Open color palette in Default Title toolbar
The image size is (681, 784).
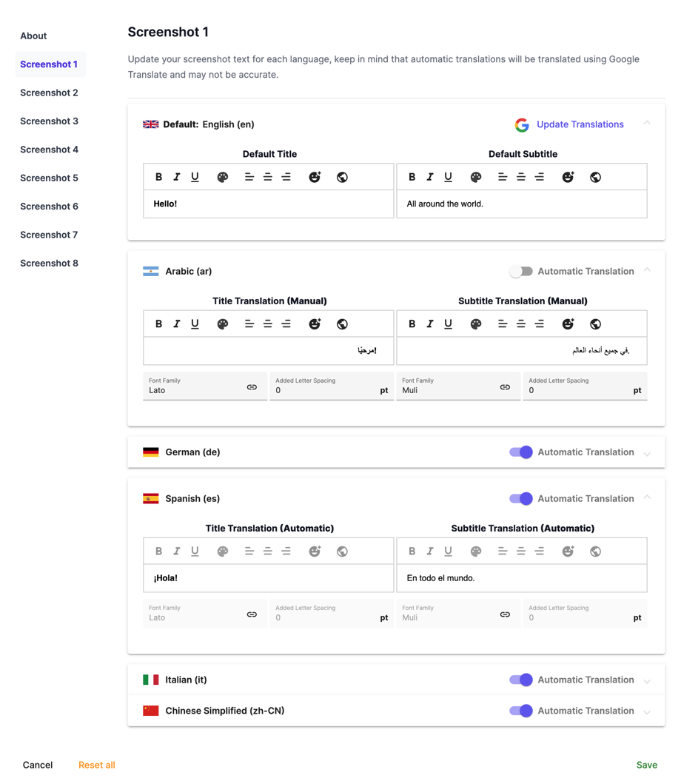pos(222,177)
